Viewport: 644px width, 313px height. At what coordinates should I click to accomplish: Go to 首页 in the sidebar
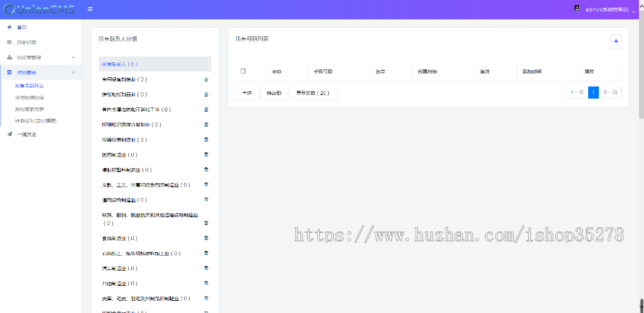(21, 27)
